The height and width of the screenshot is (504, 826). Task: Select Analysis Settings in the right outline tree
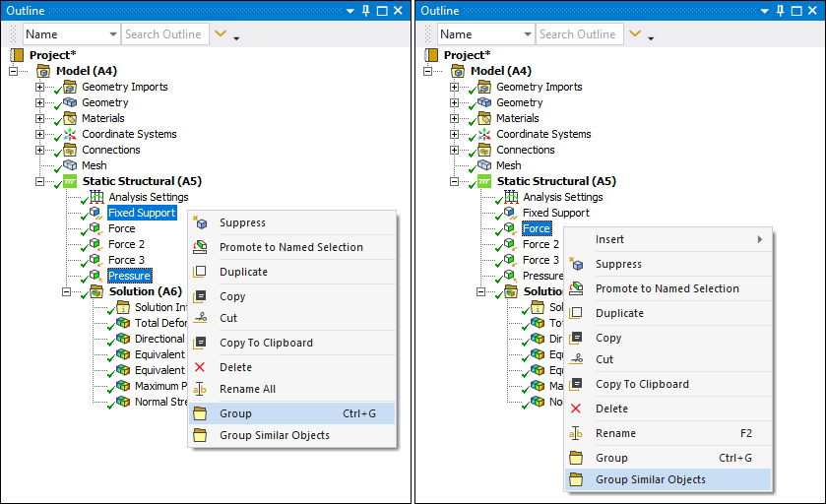tap(562, 197)
